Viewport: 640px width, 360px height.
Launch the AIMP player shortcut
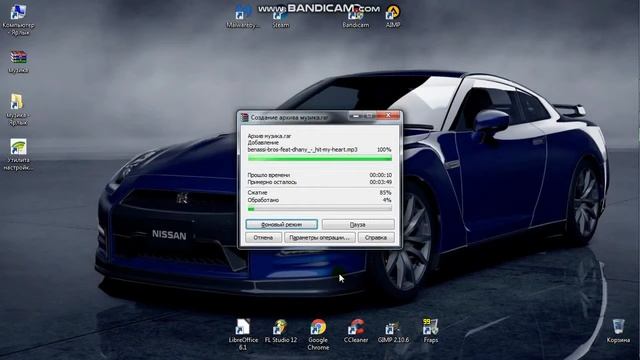[x=393, y=16]
